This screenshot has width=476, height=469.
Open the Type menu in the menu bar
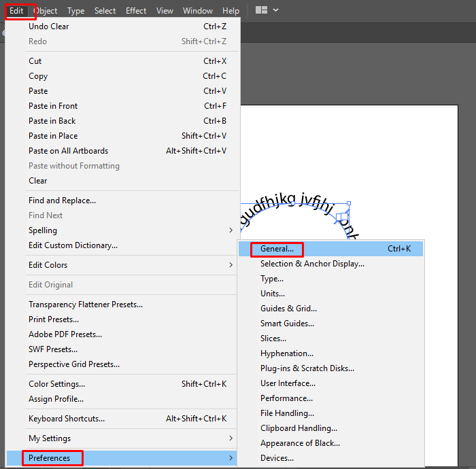coord(76,11)
